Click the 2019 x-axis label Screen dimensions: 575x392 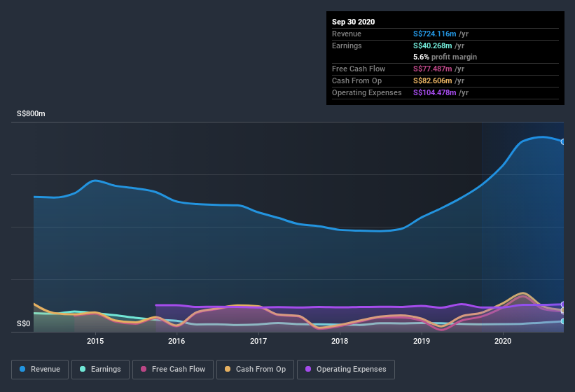pyautogui.click(x=422, y=341)
